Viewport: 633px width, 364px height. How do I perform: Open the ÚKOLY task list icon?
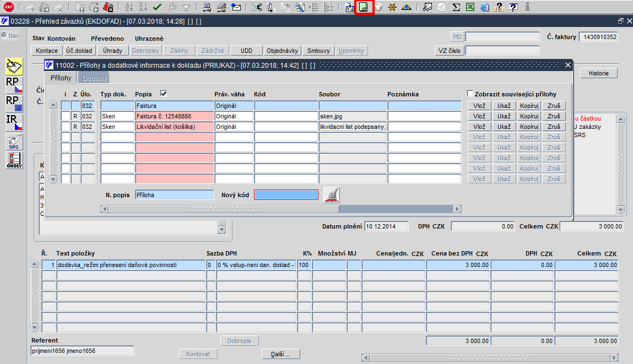14,160
